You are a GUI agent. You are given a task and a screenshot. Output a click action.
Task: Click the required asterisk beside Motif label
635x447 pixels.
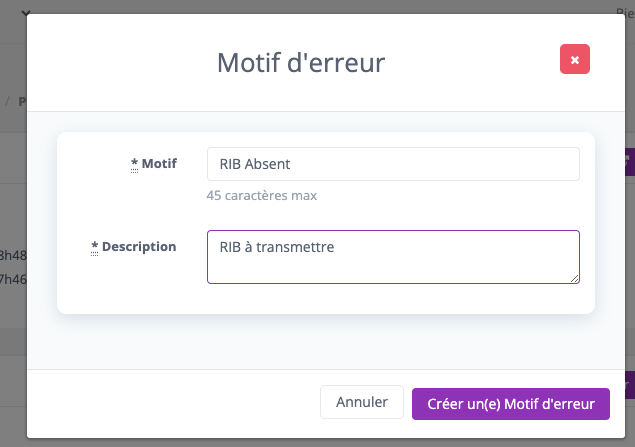click(134, 163)
